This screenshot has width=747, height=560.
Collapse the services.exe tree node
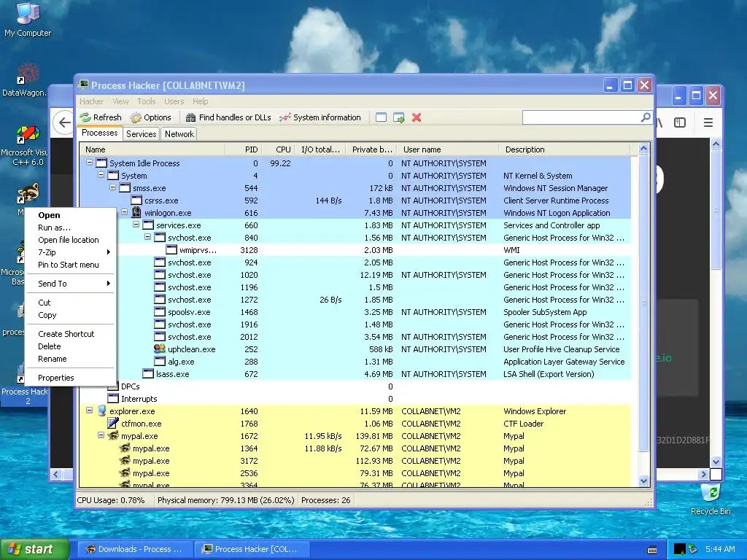pos(136,225)
